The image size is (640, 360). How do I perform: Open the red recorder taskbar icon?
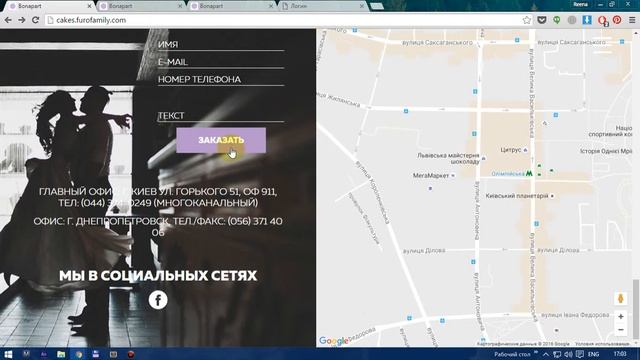131,354
